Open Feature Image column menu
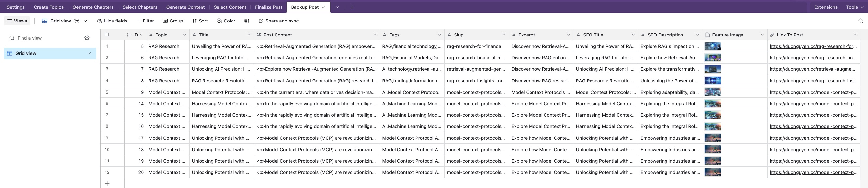Viewport: 868px width, 188px height. click(x=762, y=35)
